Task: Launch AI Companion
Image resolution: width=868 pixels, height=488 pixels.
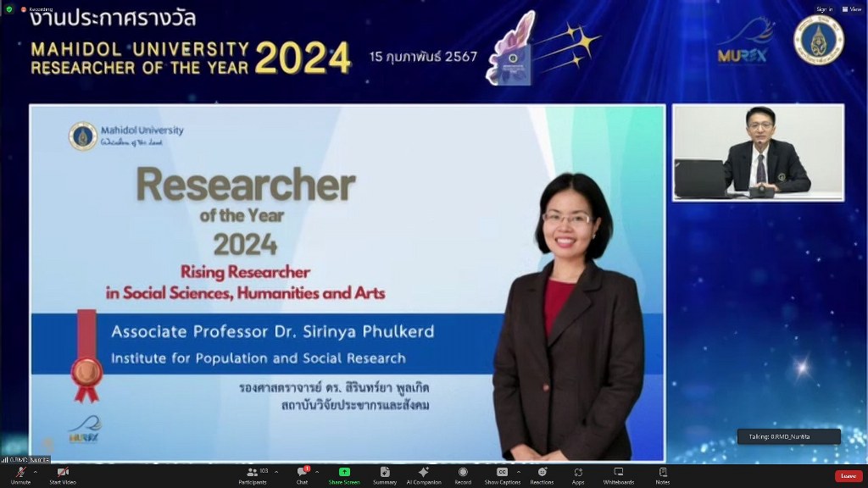Action: tap(424, 475)
